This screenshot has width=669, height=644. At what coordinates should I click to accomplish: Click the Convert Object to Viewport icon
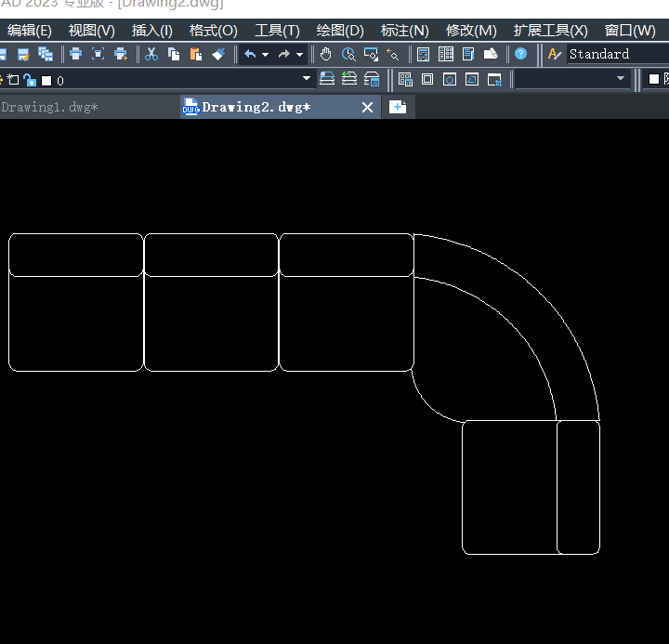pyautogui.click(x=472, y=79)
